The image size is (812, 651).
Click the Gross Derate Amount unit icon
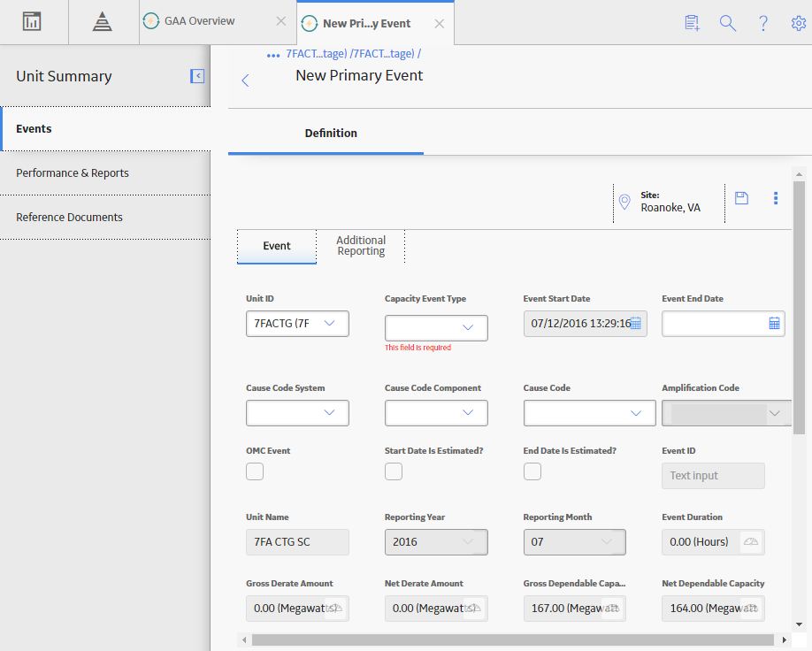pyautogui.click(x=335, y=608)
